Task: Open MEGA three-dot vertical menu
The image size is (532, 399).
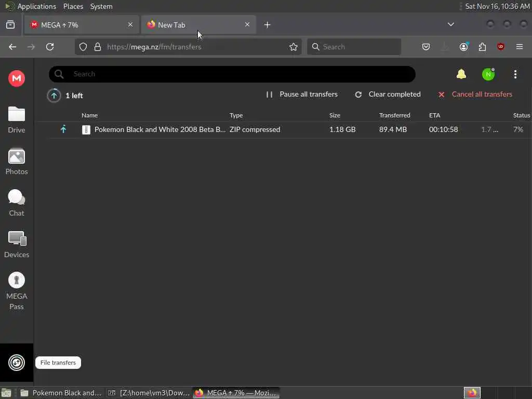Action: click(x=515, y=74)
